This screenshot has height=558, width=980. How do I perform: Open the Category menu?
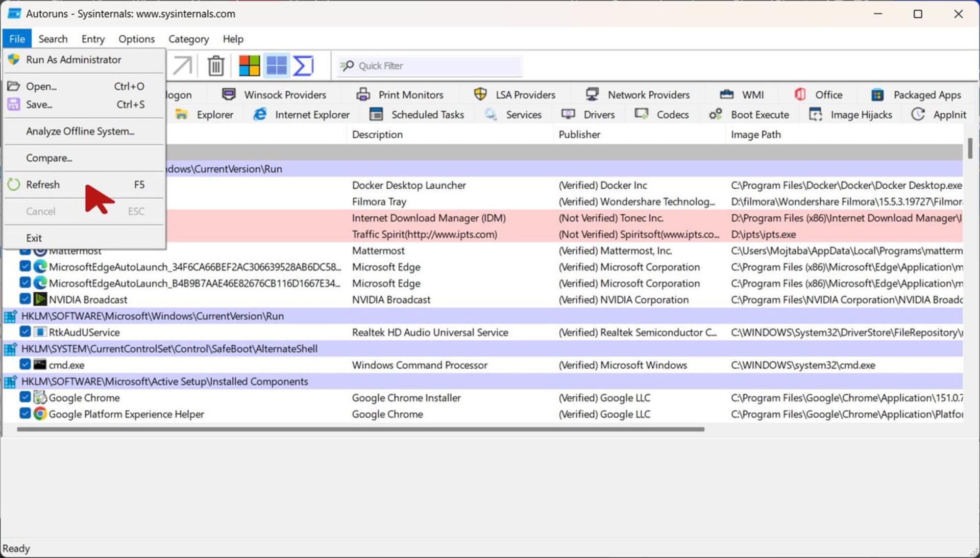189,39
